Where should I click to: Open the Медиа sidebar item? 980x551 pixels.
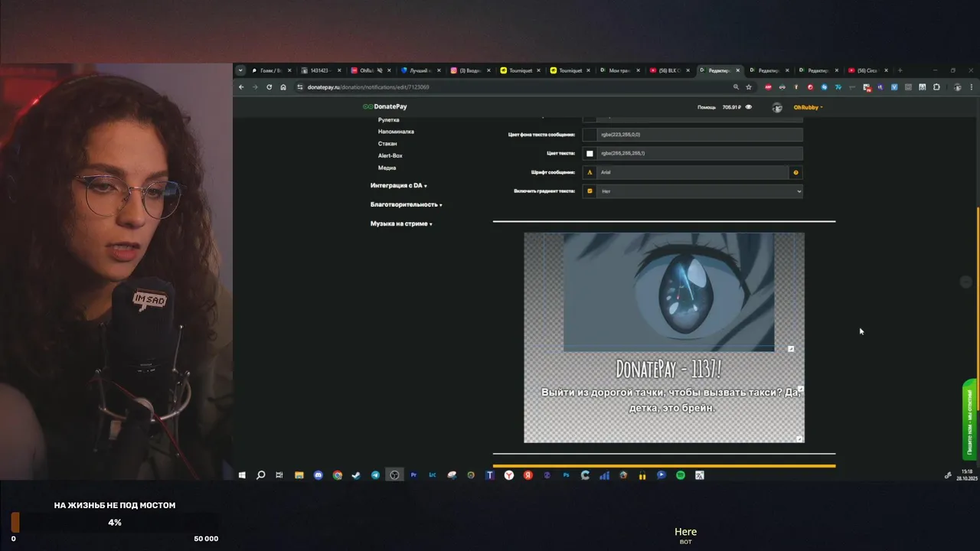387,168
